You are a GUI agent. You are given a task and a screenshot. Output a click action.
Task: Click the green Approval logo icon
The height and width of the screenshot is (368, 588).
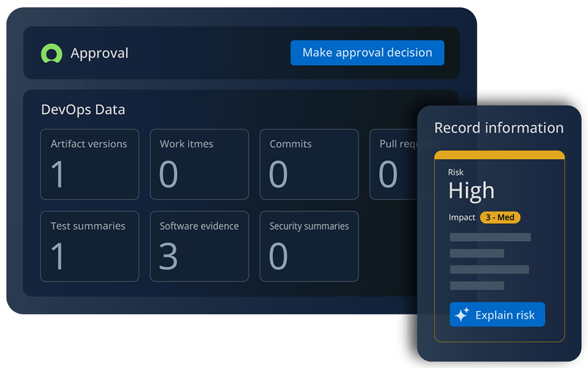[51, 53]
